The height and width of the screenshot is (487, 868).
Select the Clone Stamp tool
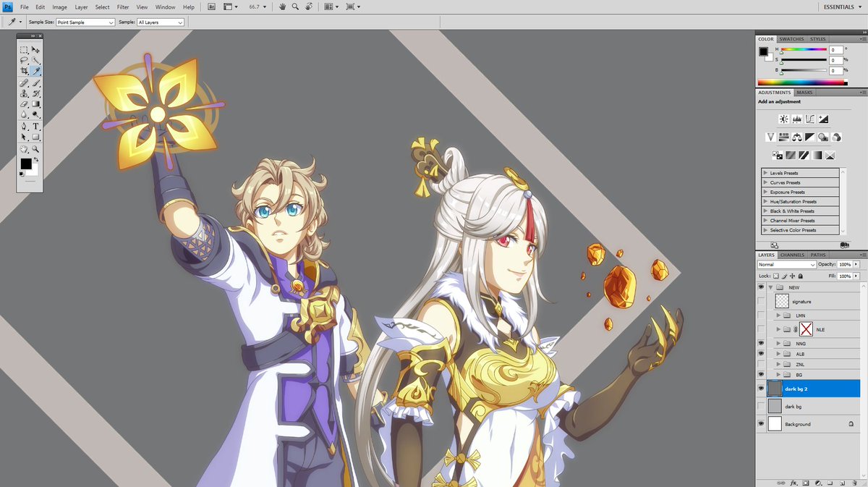[x=24, y=94]
